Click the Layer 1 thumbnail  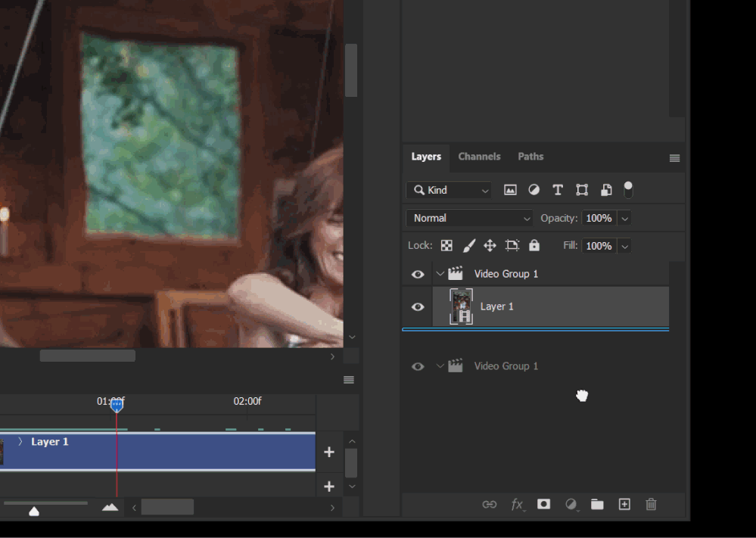(461, 306)
